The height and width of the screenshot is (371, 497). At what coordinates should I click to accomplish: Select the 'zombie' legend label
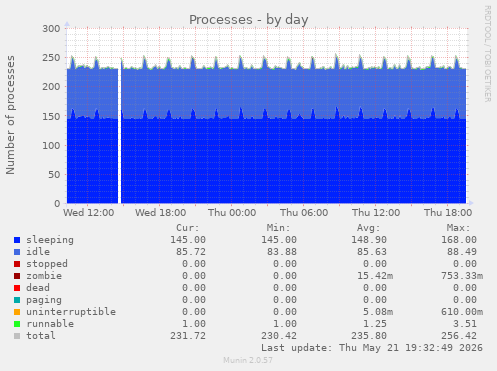coord(44,276)
